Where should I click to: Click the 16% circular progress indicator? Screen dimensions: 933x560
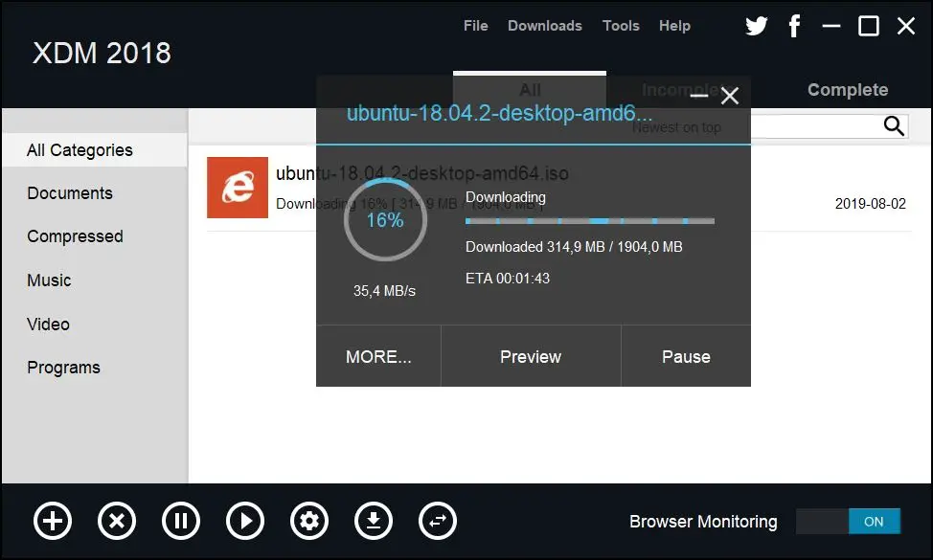pyautogui.click(x=385, y=220)
